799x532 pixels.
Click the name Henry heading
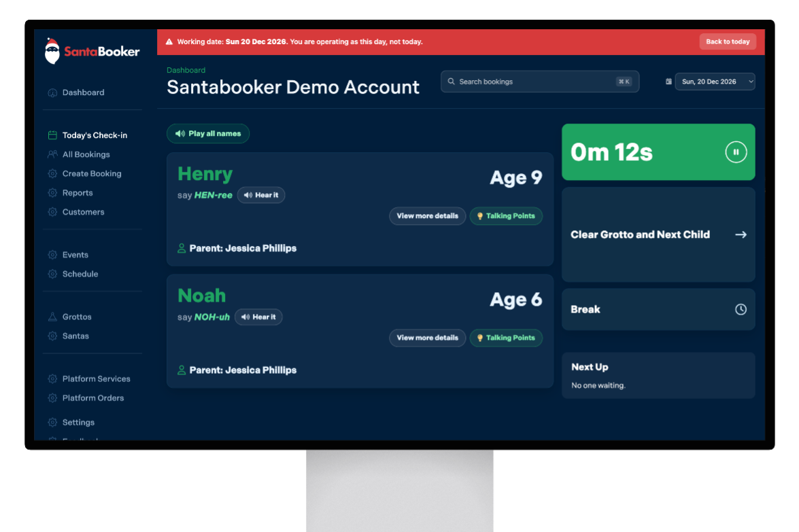pos(205,174)
